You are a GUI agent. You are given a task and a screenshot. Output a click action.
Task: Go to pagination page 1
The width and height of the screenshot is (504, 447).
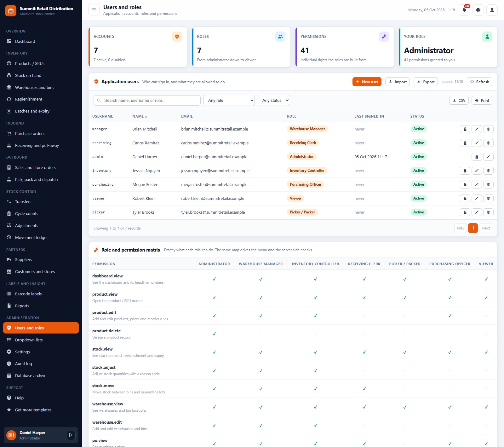[x=473, y=228]
